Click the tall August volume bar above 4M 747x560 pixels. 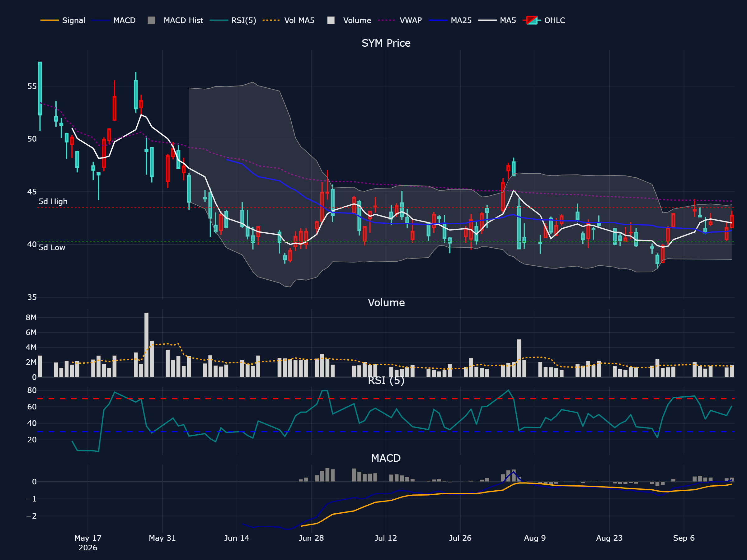[x=519, y=358]
